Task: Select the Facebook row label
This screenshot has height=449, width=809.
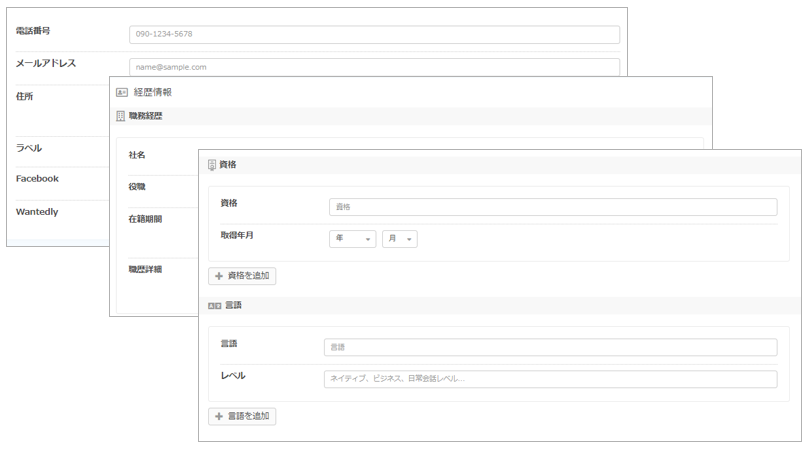Action: click(x=37, y=179)
